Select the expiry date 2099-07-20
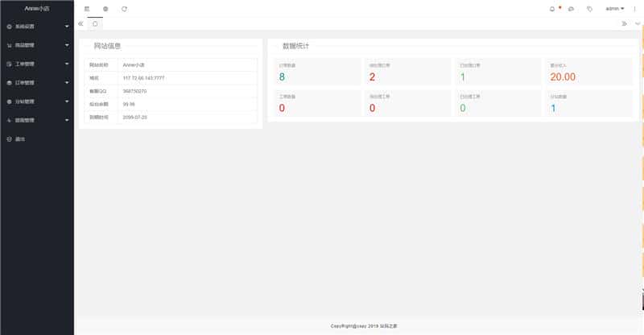The image size is (644, 335). [x=134, y=117]
